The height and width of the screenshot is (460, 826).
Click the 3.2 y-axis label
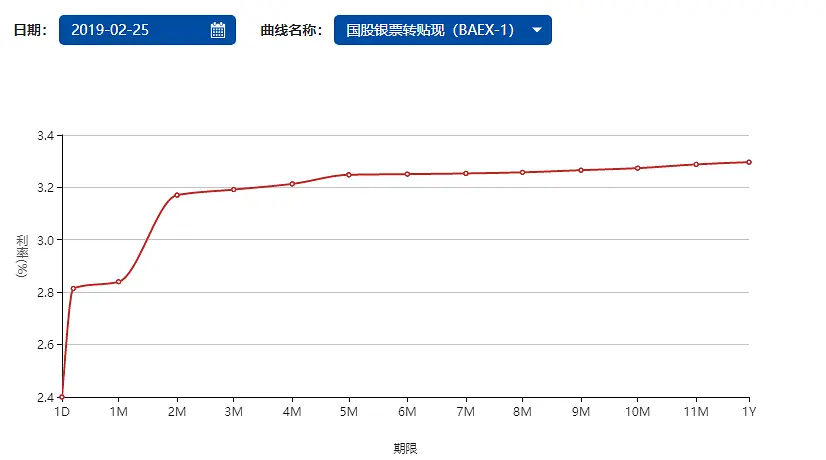tap(45, 188)
